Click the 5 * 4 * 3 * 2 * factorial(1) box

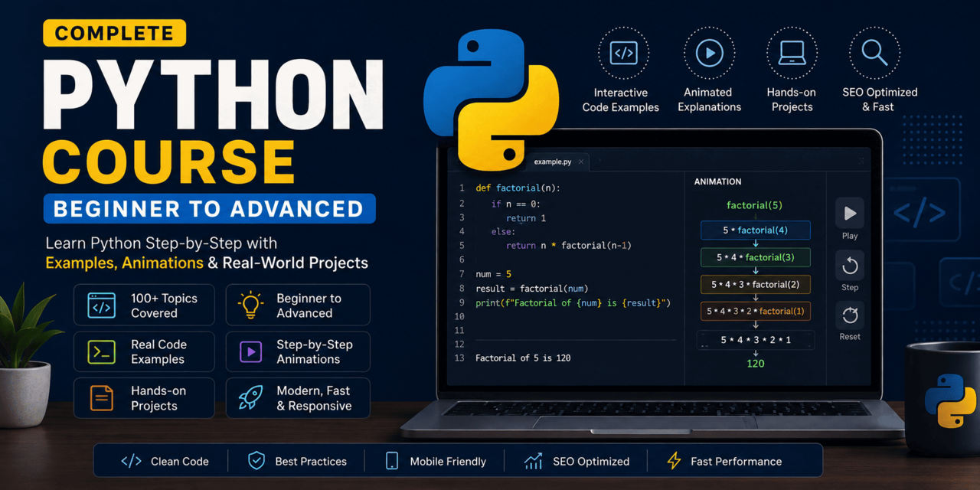pos(755,311)
